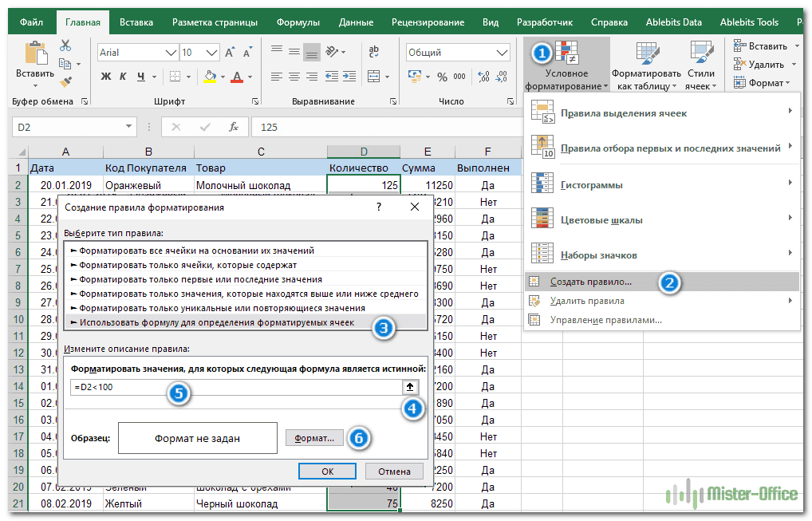Viewport: 812px width, 521px height.
Task: Toggle italic К formatting
Action: (x=123, y=77)
